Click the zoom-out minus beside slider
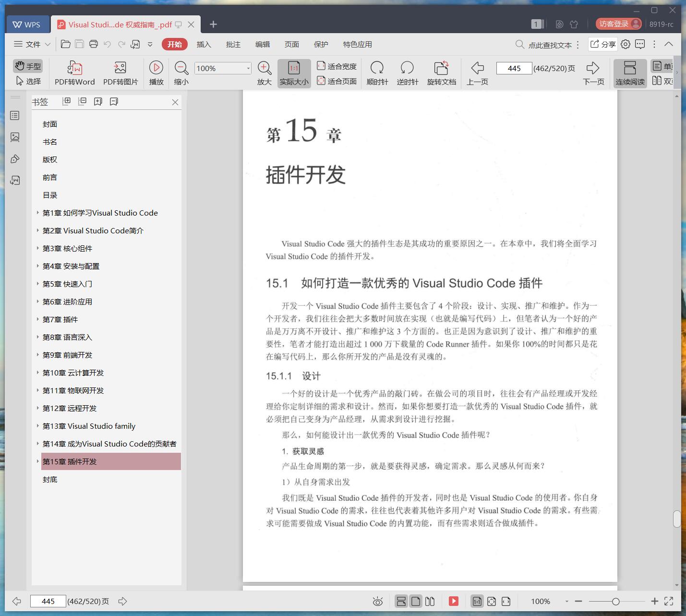 tap(578, 601)
